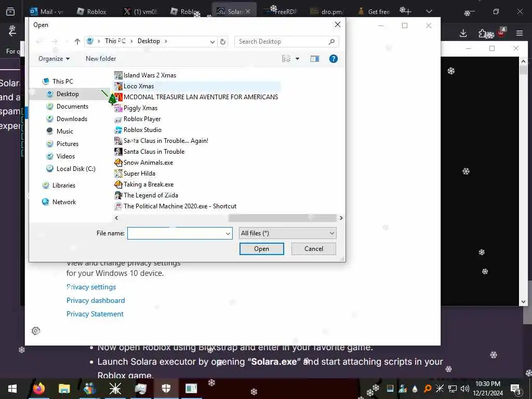Click scroll down arrow in dark window

point(523,302)
